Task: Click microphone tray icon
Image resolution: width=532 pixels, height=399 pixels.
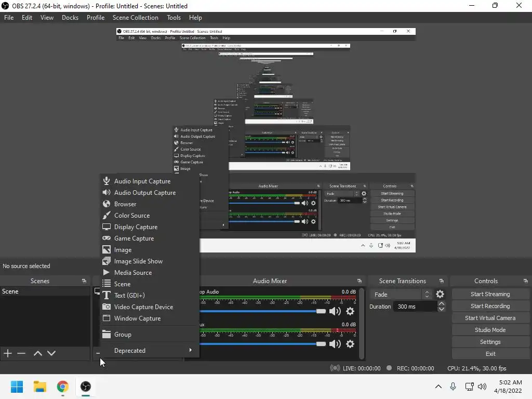Action: (x=453, y=387)
